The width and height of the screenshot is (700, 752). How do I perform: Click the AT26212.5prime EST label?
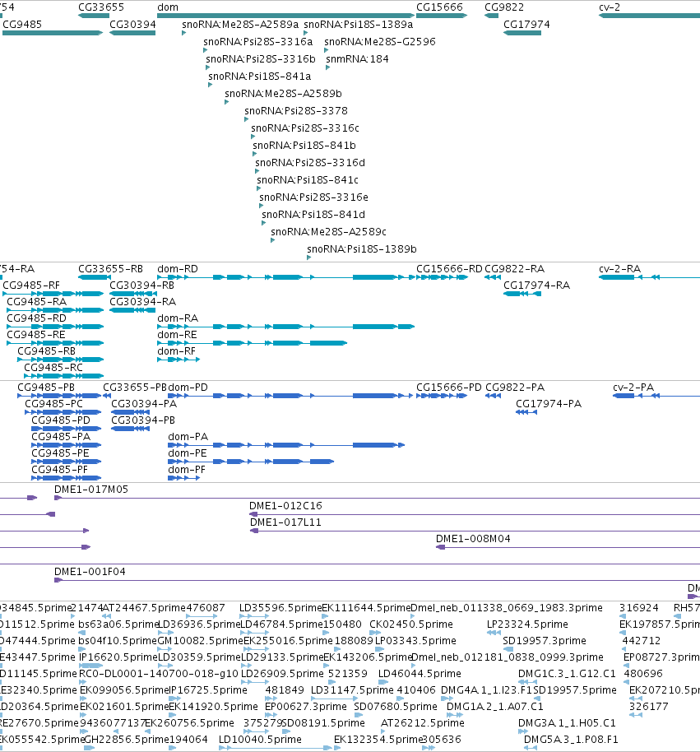coord(423,722)
